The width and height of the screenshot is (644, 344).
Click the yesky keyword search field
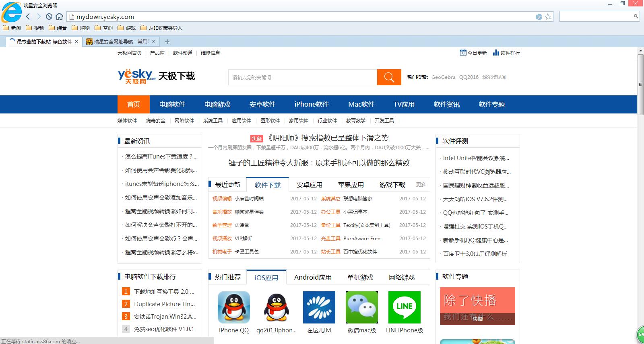(302, 77)
